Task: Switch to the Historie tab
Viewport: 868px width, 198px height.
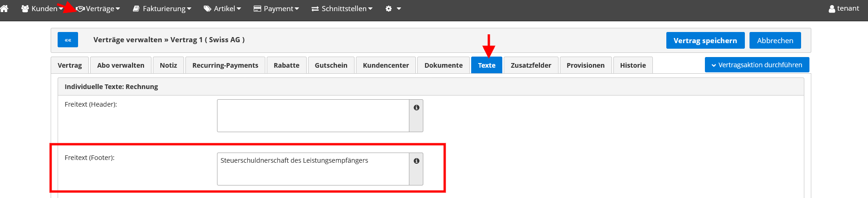Action: (633, 65)
